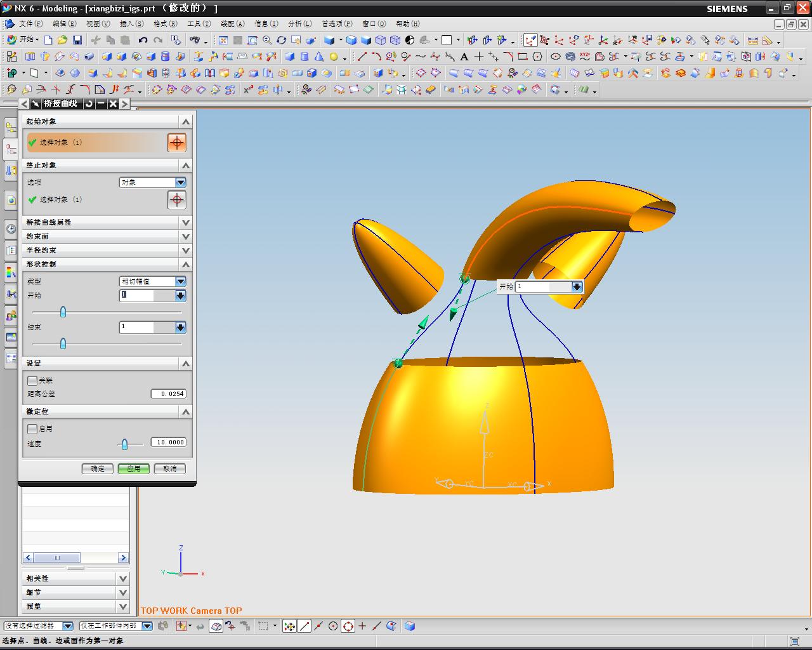
Task: Click the yellow Sphere primitive icon
Action: [x=334, y=56]
